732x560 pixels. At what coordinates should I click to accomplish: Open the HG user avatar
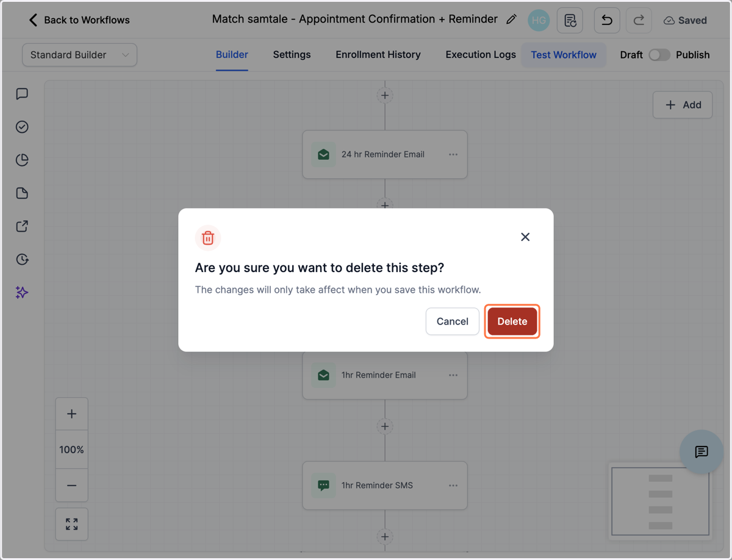(539, 20)
